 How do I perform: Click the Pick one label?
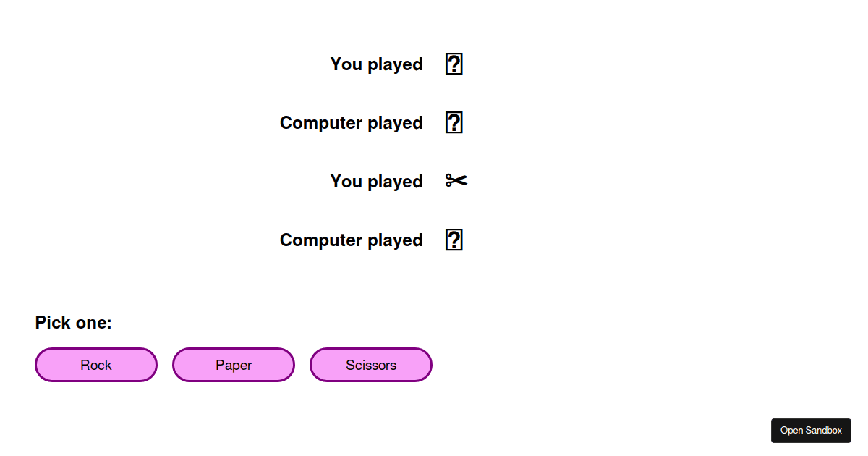point(73,322)
